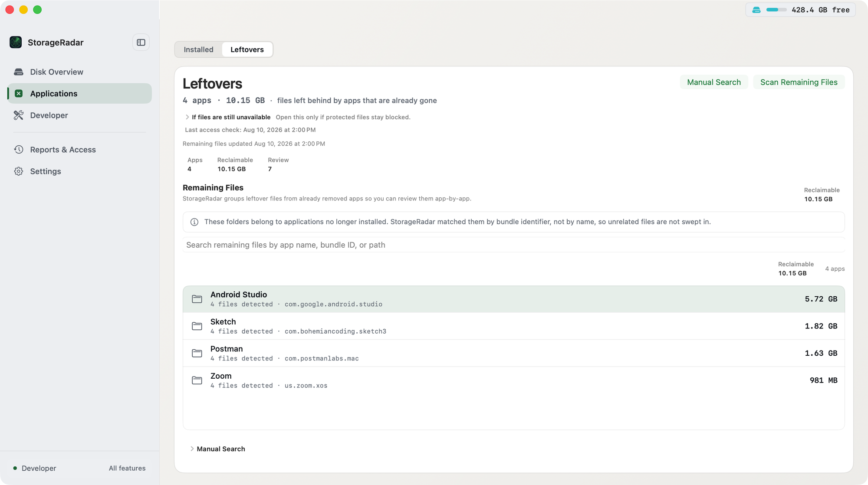This screenshot has height=485, width=868.
Task: Click the Manual Search button
Action: pyautogui.click(x=714, y=82)
